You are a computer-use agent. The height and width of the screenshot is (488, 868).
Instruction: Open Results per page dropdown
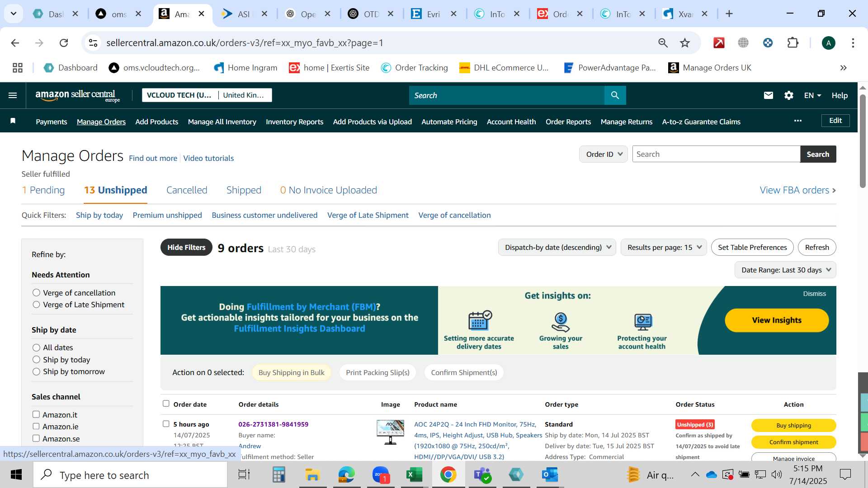tap(664, 247)
